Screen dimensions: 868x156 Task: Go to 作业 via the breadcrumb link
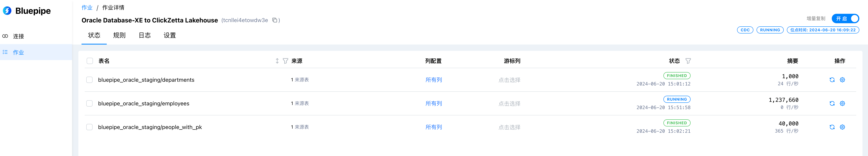[87, 7]
